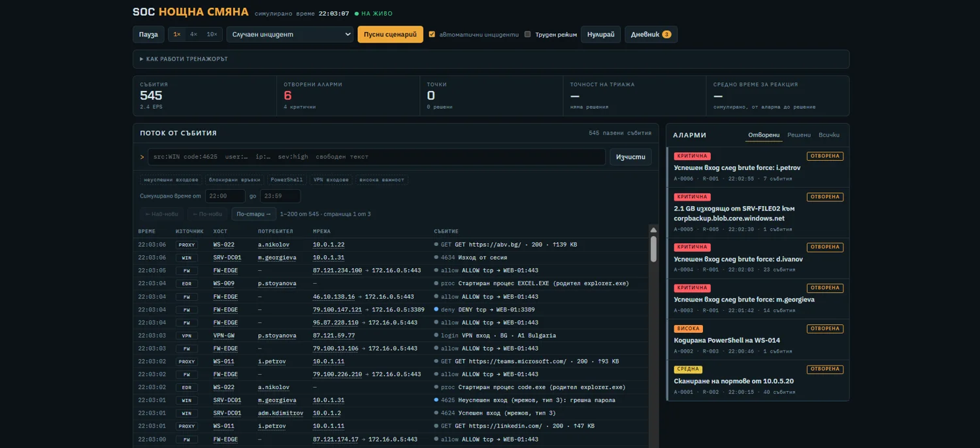This screenshot has width=980, height=448.
Task: Click the orange prompt arrow before search field
Action: tap(142, 157)
